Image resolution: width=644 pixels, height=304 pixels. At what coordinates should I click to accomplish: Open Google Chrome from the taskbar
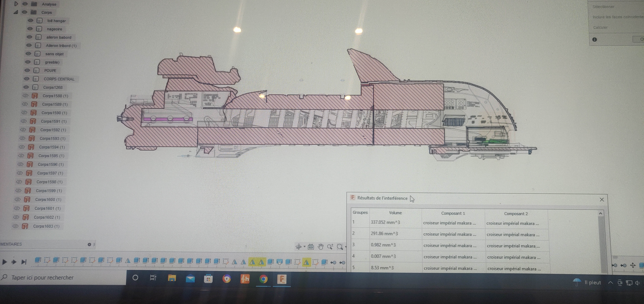coord(263,279)
